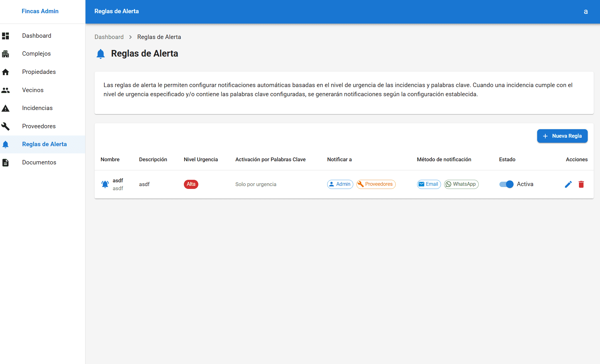
Task: Open Incidencias menu item
Action: point(42,108)
